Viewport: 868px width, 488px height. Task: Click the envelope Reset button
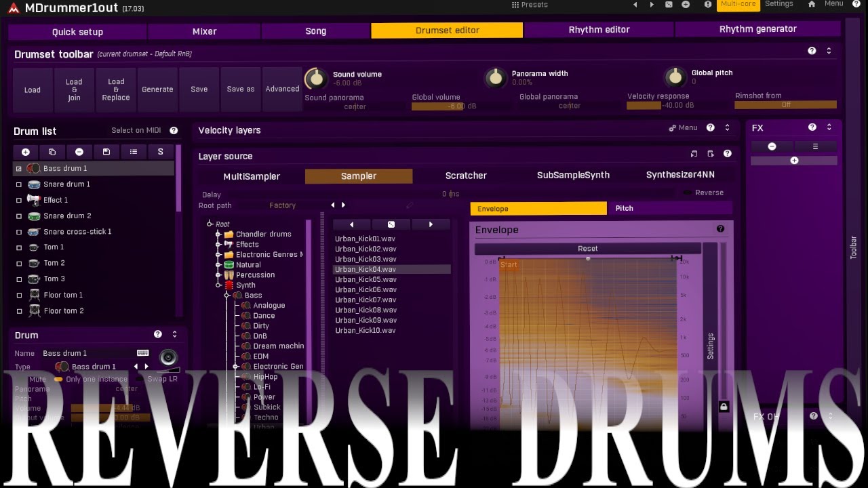587,249
